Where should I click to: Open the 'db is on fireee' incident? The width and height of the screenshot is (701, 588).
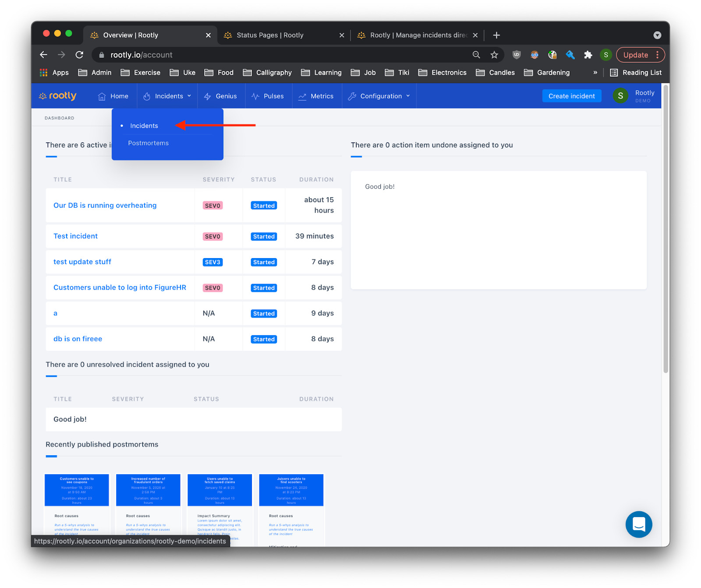pyautogui.click(x=78, y=339)
